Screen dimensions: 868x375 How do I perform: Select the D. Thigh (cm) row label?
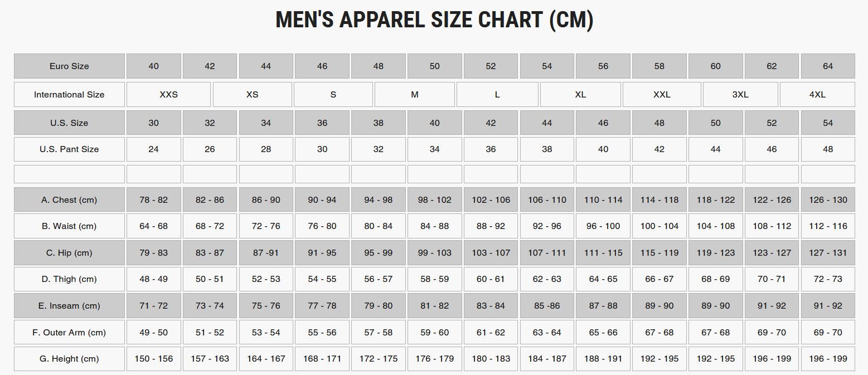tap(69, 279)
